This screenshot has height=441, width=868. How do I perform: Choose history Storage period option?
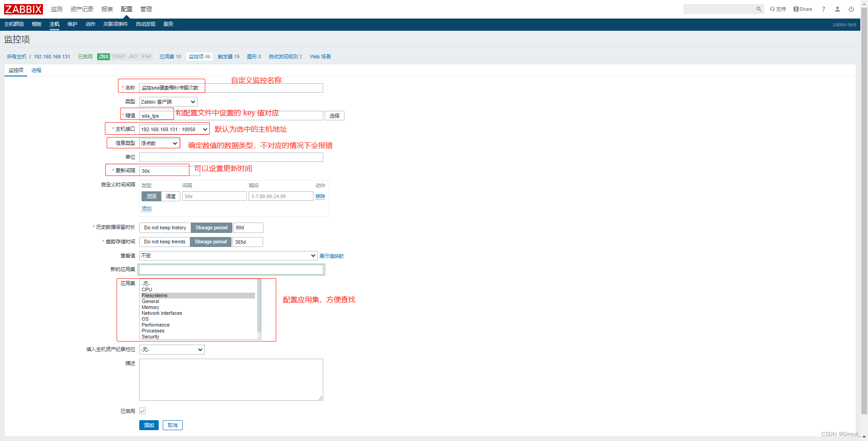click(212, 228)
